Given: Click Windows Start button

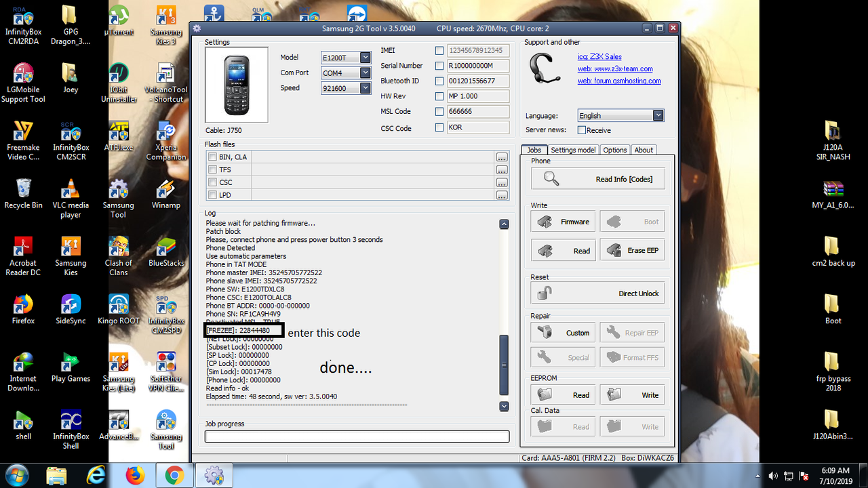Looking at the screenshot, I should (x=15, y=476).
